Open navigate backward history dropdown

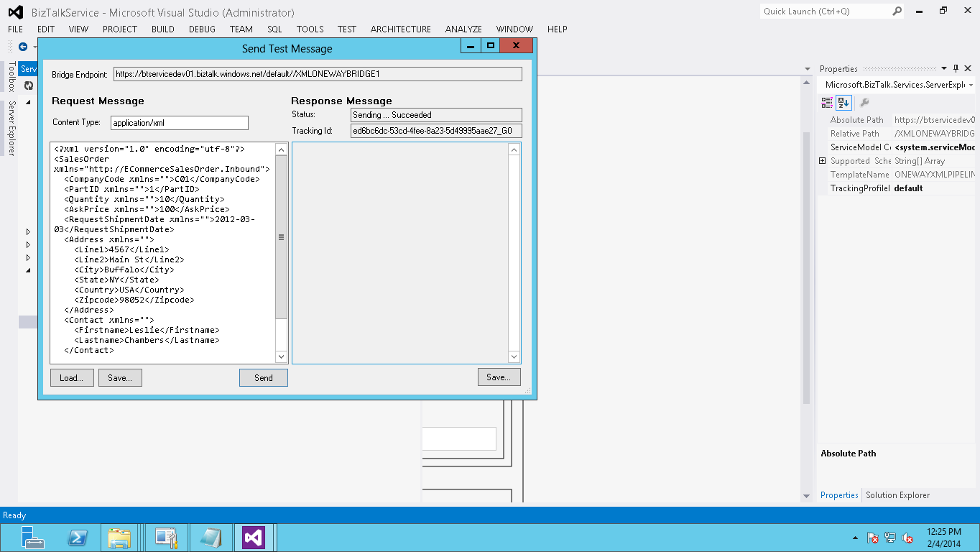pos(34,47)
